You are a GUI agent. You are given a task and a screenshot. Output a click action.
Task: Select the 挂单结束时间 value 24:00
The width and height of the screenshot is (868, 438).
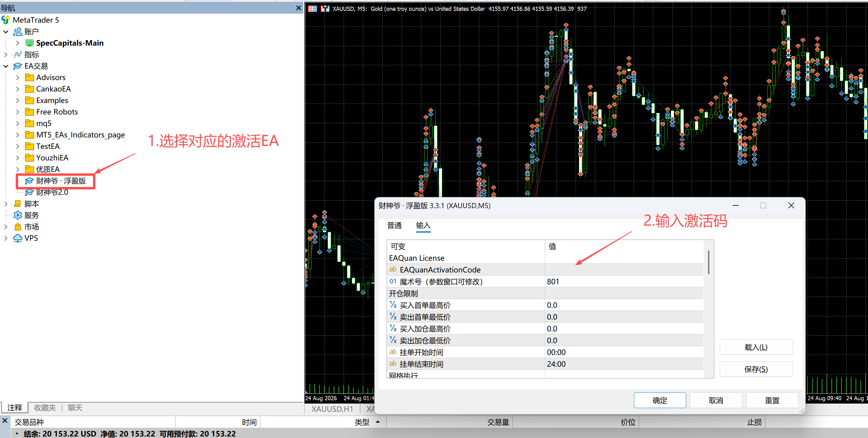pos(624,364)
